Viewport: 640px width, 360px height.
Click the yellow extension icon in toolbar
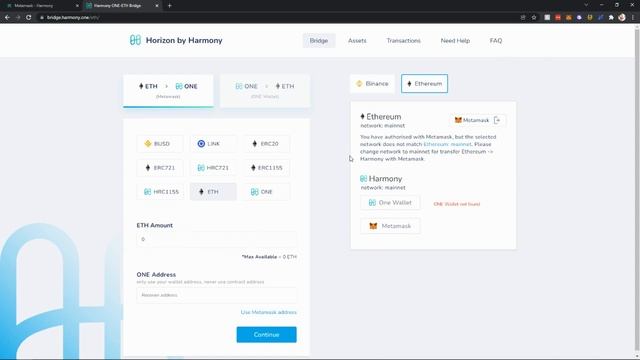pyautogui.click(x=590, y=18)
